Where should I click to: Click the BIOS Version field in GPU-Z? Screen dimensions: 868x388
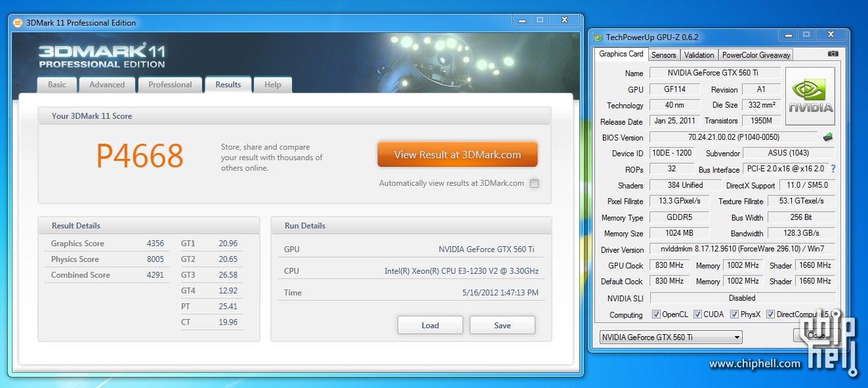point(734,137)
